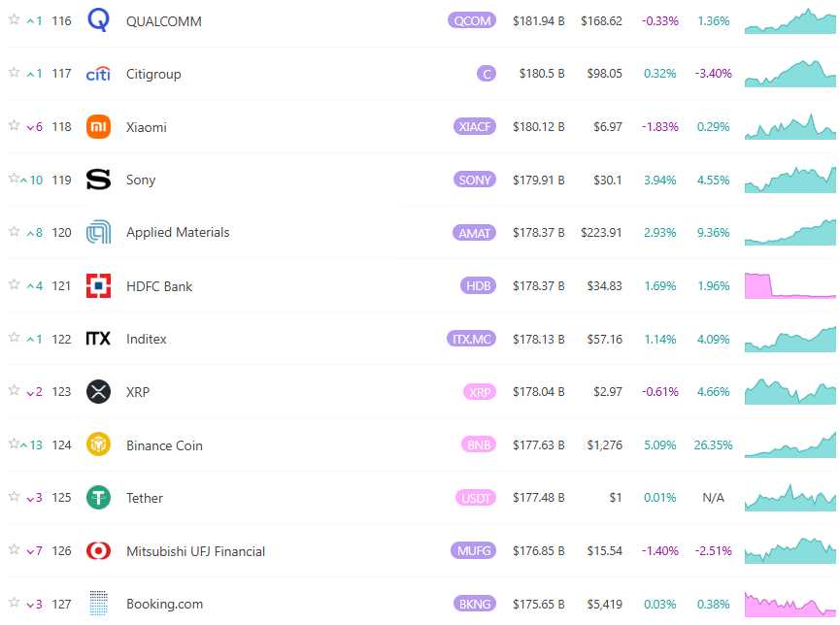This screenshot has height=625, width=840.
Task: Click the Citigroup logo icon
Action: (98, 74)
